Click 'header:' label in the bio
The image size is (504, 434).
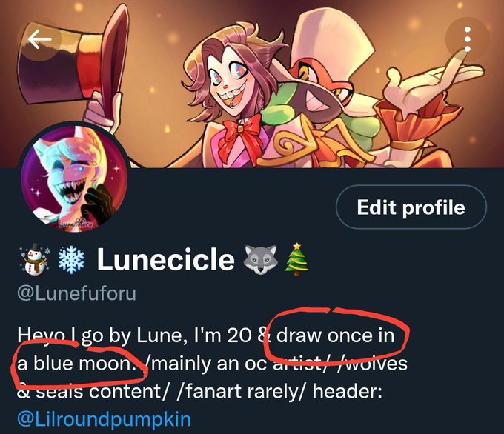348,391
